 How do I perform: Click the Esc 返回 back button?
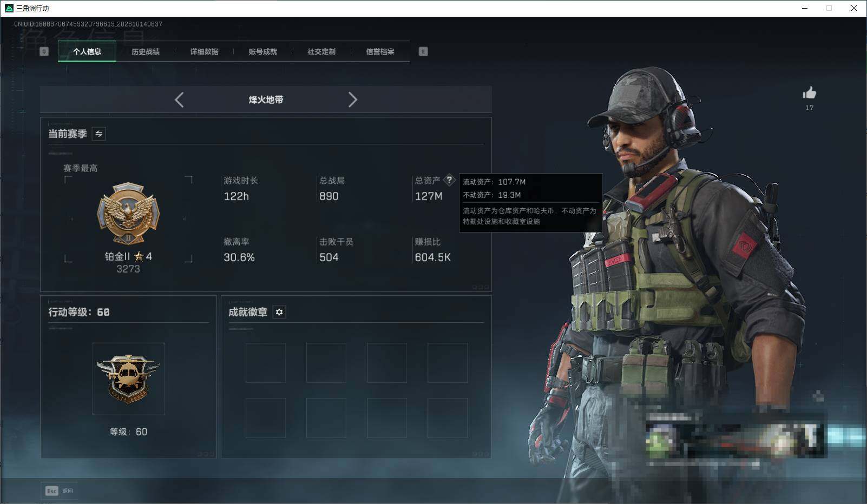point(59,491)
